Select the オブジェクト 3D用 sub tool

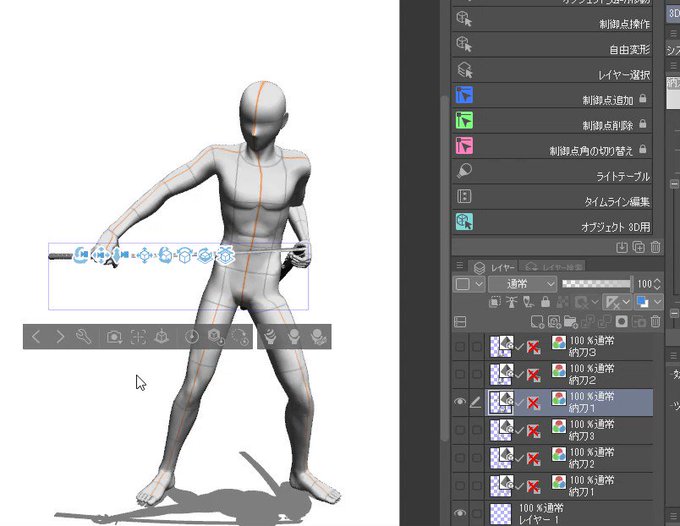[552, 222]
